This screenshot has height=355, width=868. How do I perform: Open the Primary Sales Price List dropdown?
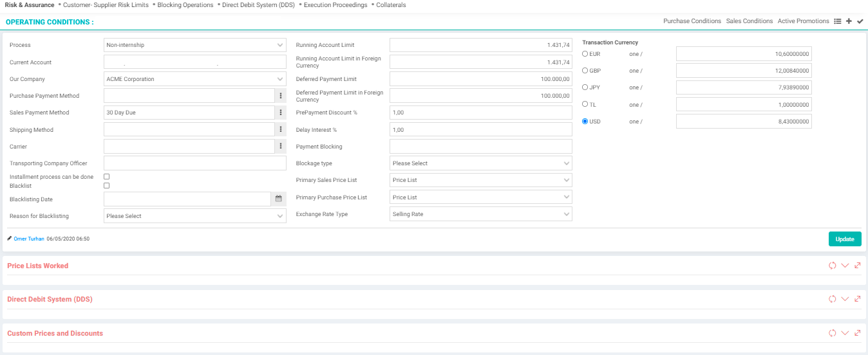point(481,181)
